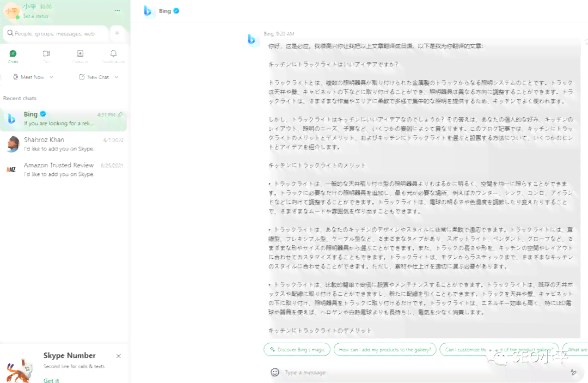Click the $0.00 Skype credit balance
Viewport: 588px width, 383px height.
[46, 7]
